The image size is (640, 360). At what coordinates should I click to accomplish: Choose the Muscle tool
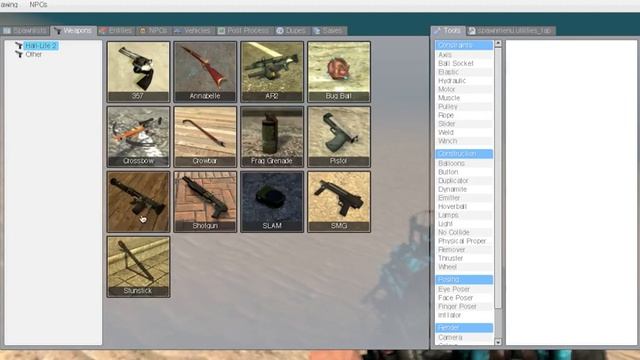[464, 98]
